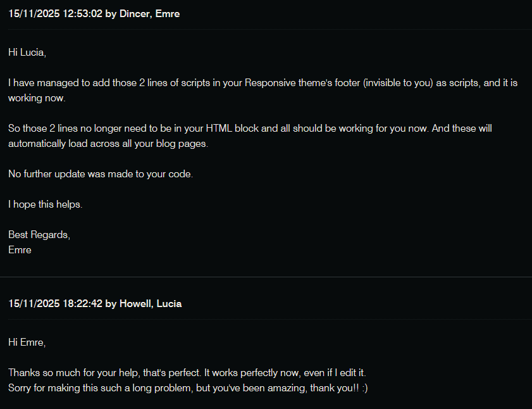Click the date "15/11/2025" in Lucia's message header
This screenshot has height=409, width=532.
coord(33,304)
